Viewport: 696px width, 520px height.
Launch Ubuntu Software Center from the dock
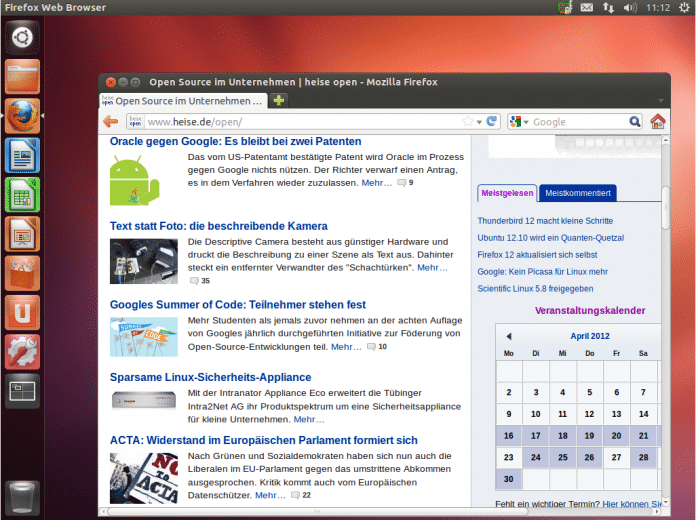(x=22, y=273)
